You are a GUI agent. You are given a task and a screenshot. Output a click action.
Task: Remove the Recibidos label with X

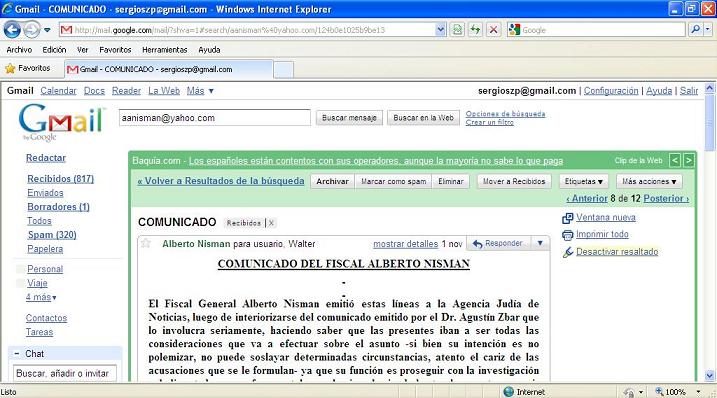(x=271, y=223)
